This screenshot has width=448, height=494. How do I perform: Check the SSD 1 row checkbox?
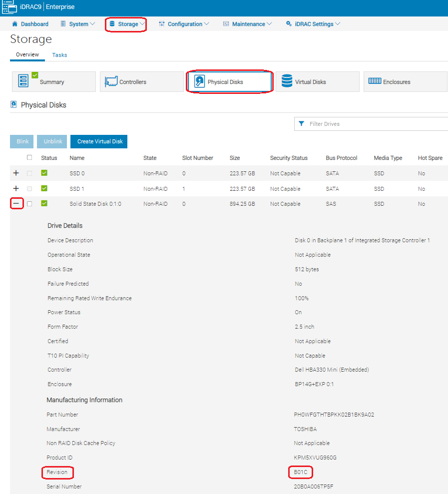(x=29, y=189)
